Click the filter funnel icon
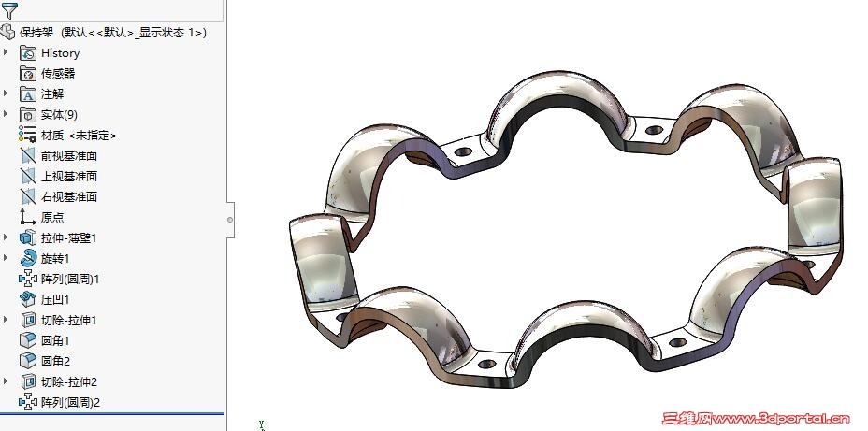Viewport: 868px width, 431px height. pos(9,9)
